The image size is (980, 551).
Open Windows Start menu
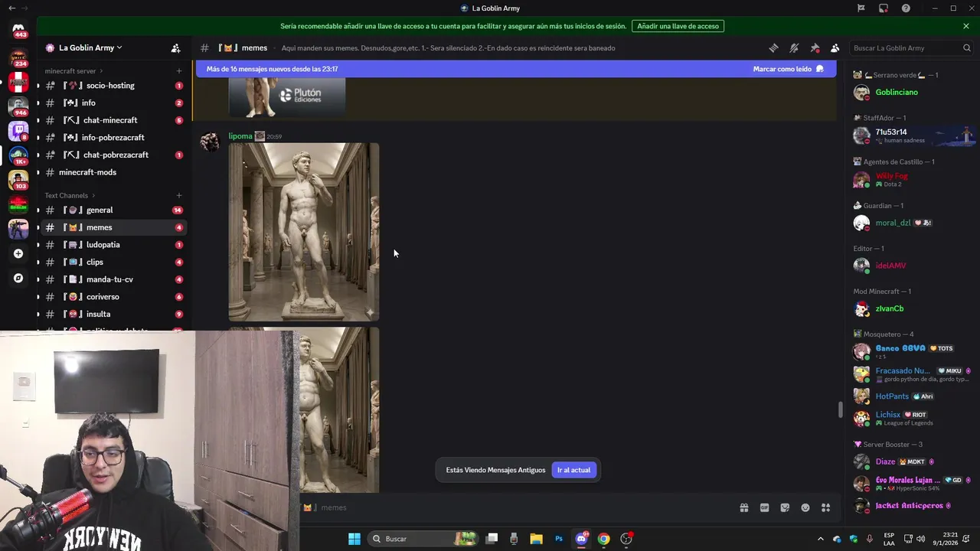(354, 539)
